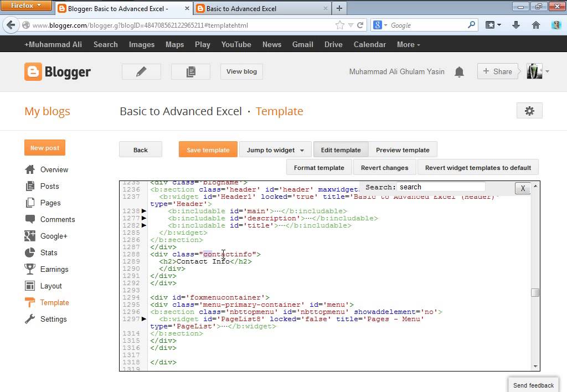Open the Jump to widget dropdown
This screenshot has width=567, height=392.
point(275,149)
